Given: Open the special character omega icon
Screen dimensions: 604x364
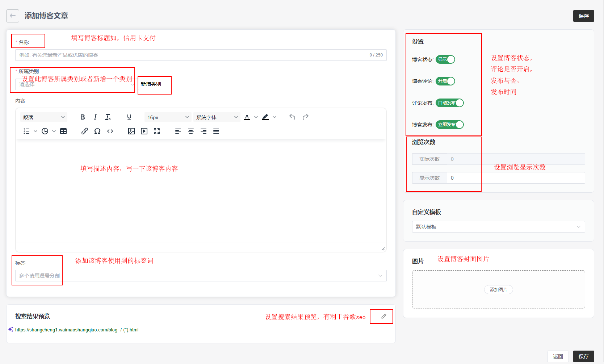Looking at the screenshot, I should pyautogui.click(x=97, y=131).
